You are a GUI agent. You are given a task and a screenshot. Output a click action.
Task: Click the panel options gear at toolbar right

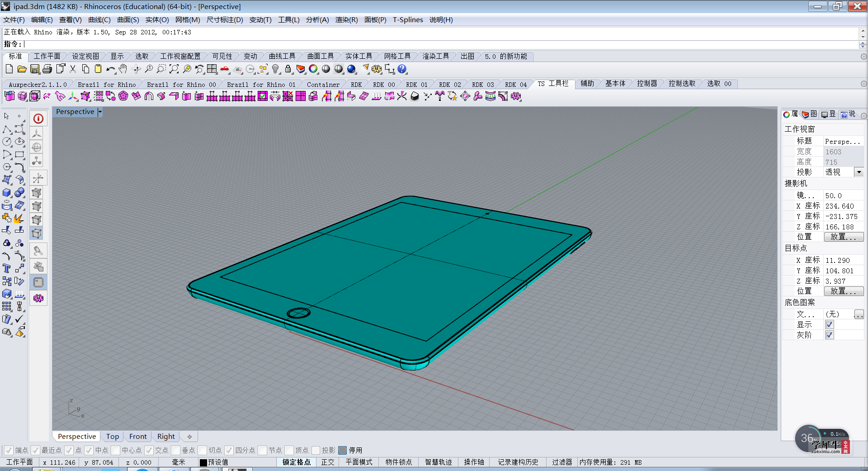pyautogui.click(x=863, y=57)
